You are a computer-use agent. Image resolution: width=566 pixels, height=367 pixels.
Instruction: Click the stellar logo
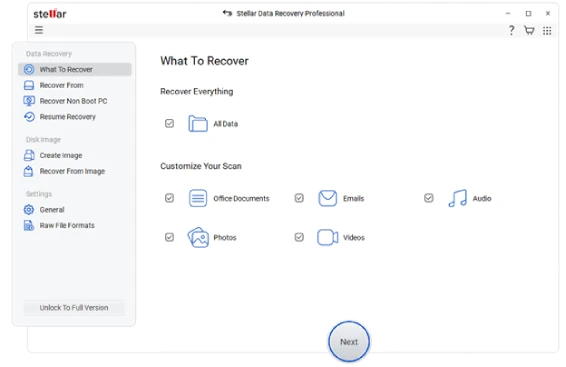[50, 14]
